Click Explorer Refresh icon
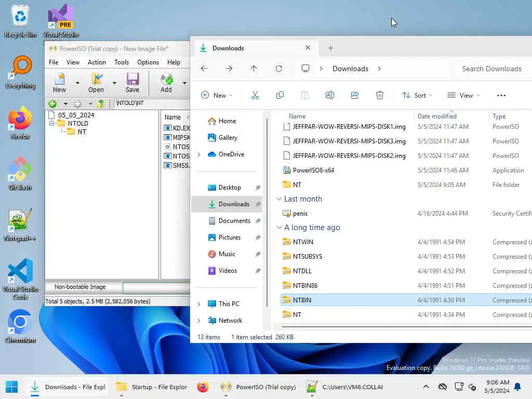This screenshot has width=532, height=399. point(279,69)
